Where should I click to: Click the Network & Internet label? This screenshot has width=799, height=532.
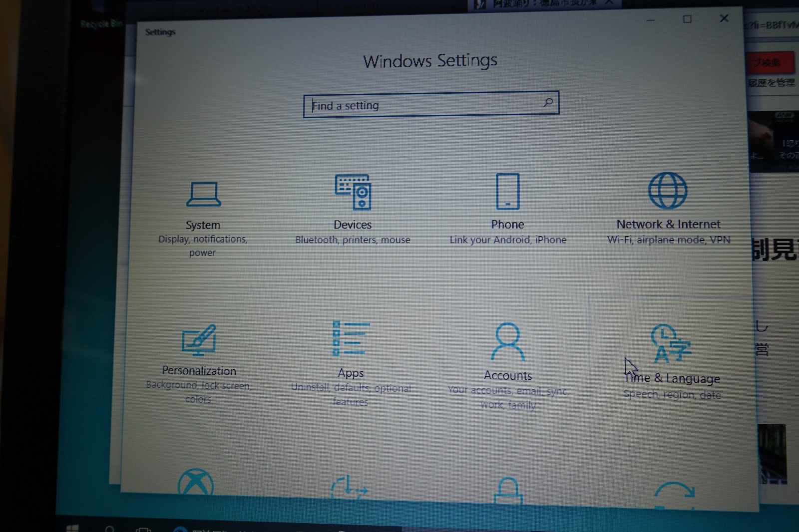(668, 224)
